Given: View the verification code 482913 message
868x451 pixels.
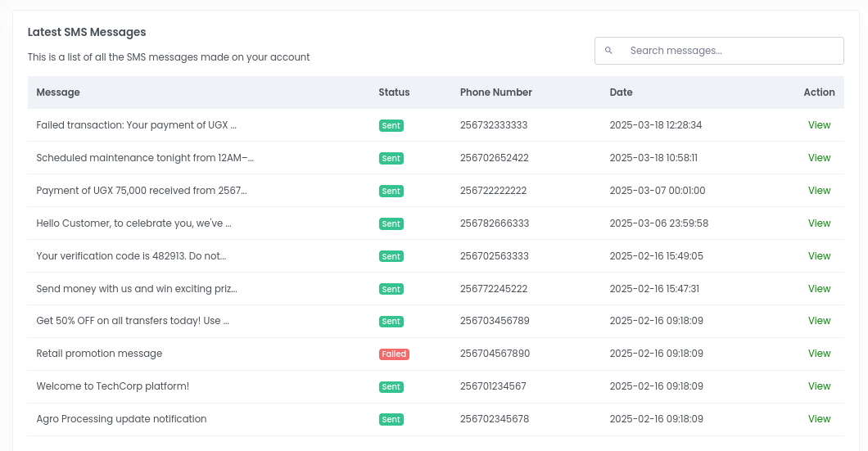Looking at the screenshot, I should 819,255.
